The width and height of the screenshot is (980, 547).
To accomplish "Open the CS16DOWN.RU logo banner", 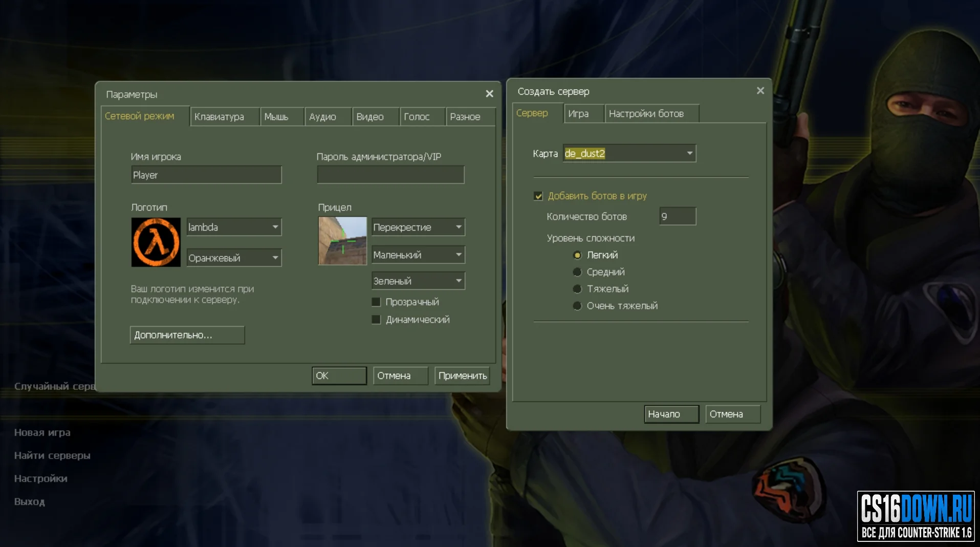I will click(x=916, y=516).
